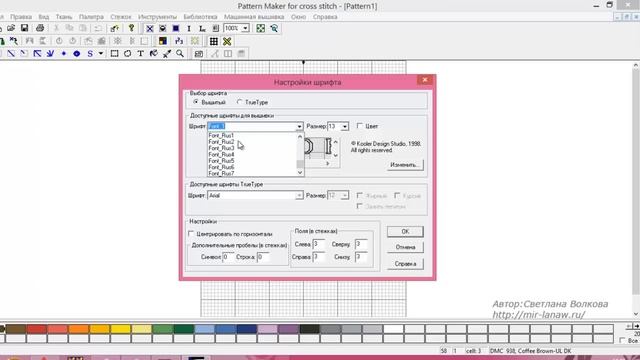Print the pattern using the printer icon
The image size is (640, 360).
point(40,28)
